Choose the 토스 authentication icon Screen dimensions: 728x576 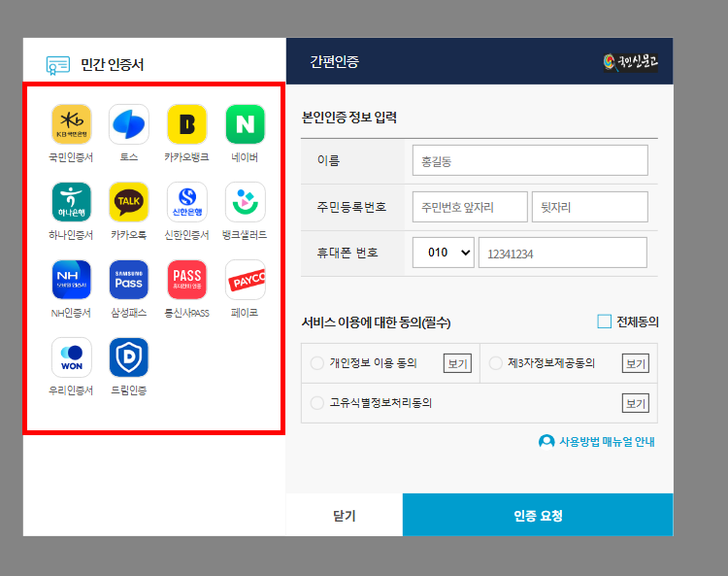(128, 124)
